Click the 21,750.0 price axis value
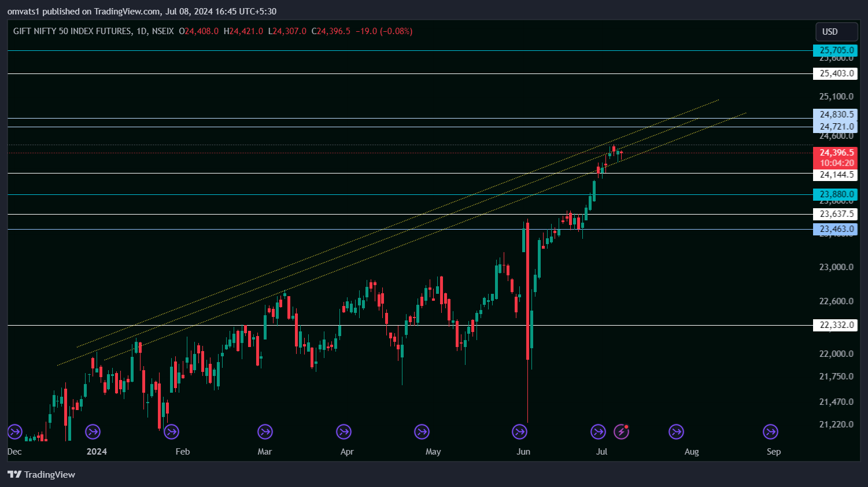868x487 pixels. [x=836, y=377]
